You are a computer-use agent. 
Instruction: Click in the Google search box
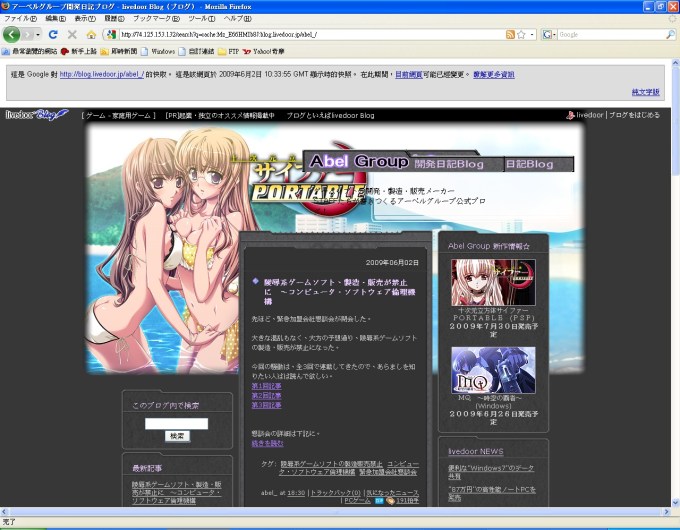(611, 34)
